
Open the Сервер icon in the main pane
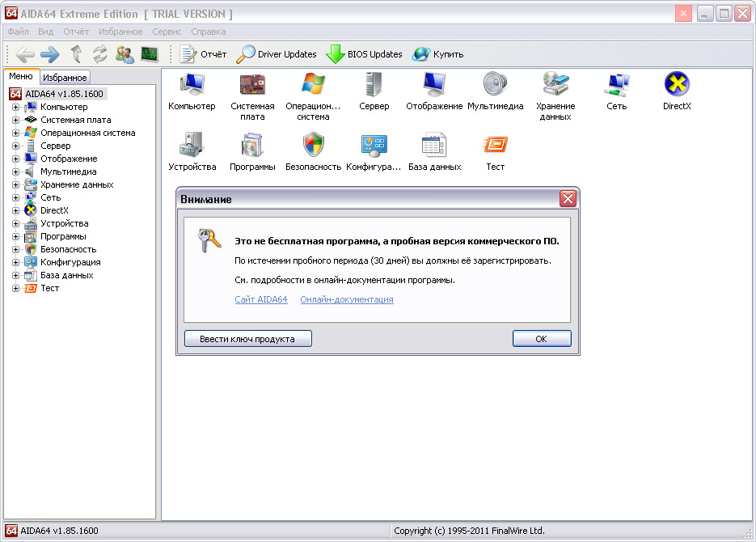point(374,91)
